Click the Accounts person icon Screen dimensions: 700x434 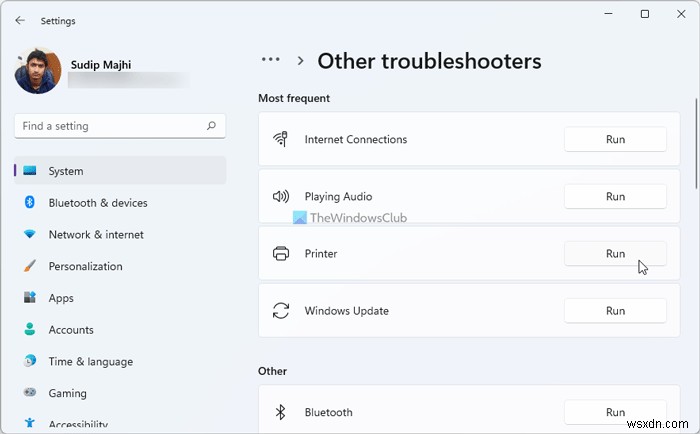pyautogui.click(x=29, y=330)
